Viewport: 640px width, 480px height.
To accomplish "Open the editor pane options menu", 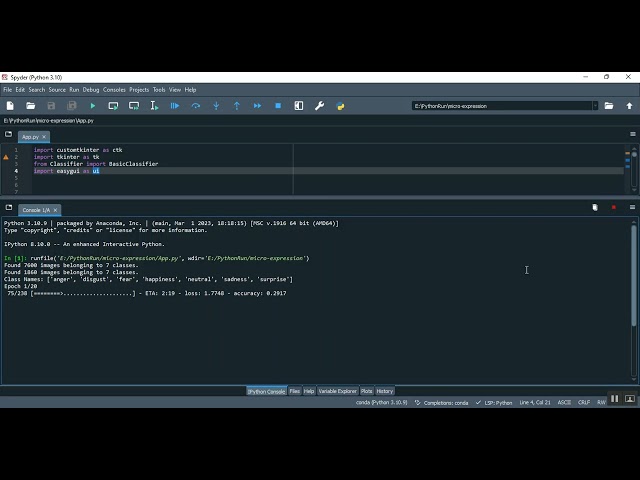I will (633, 134).
